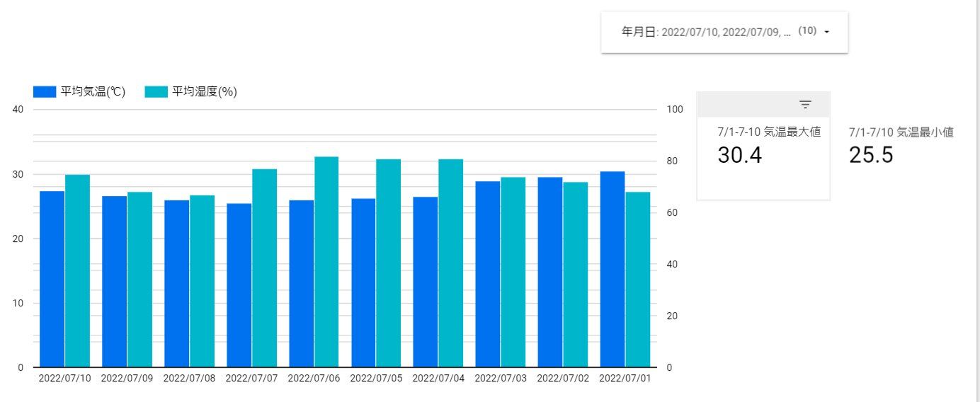Click the teal humidity bar for 2022/07/06
The height and width of the screenshot is (402, 980).
click(x=326, y=262)
